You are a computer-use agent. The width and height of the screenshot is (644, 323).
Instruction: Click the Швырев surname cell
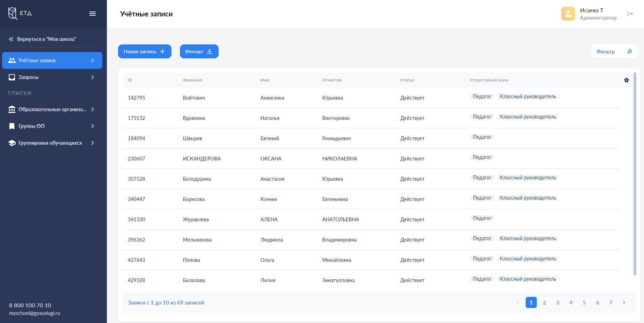point(192,138)
